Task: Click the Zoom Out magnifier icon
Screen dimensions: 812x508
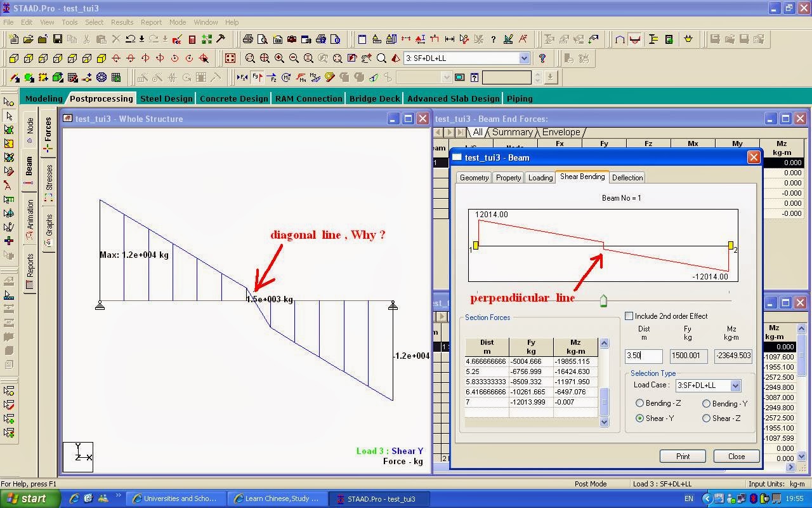Action: pos(294,58)
